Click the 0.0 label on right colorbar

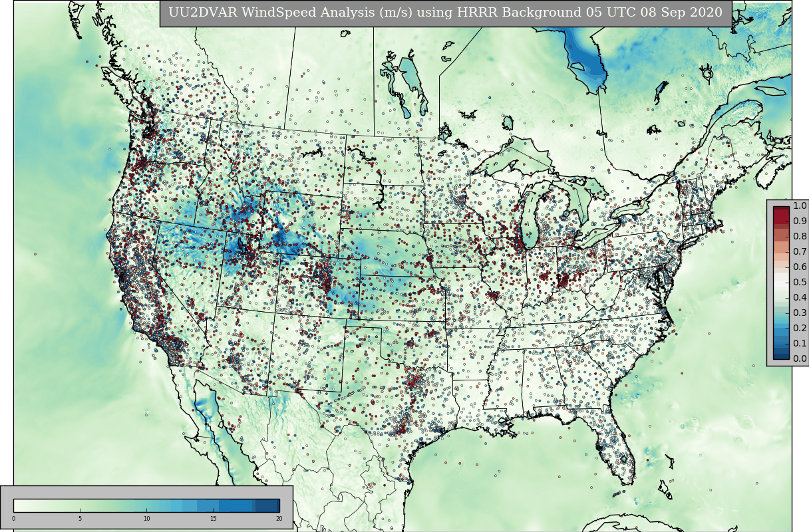[799, 359]
